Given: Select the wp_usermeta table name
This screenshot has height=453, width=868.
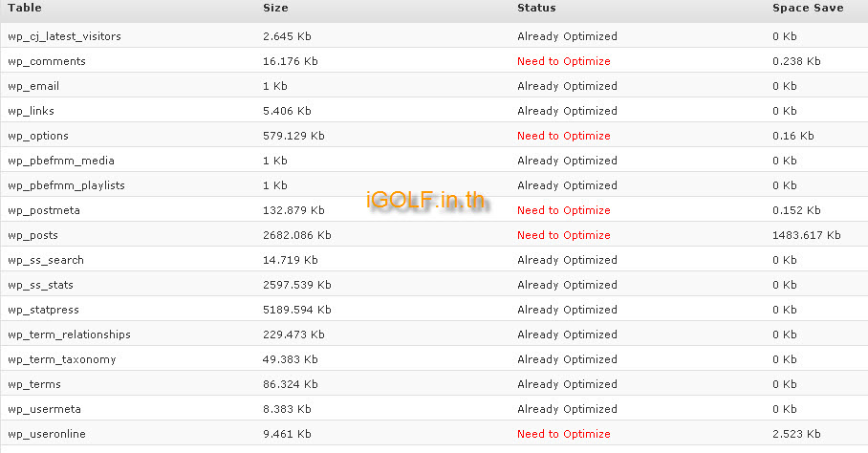Looking at the screenshot, I should [x=44, y=409].
